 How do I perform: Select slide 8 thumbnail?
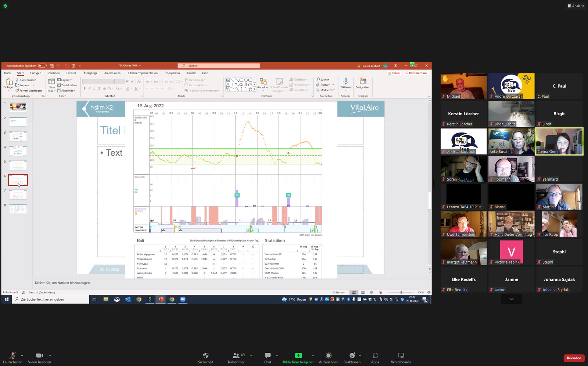click(18, 209)
